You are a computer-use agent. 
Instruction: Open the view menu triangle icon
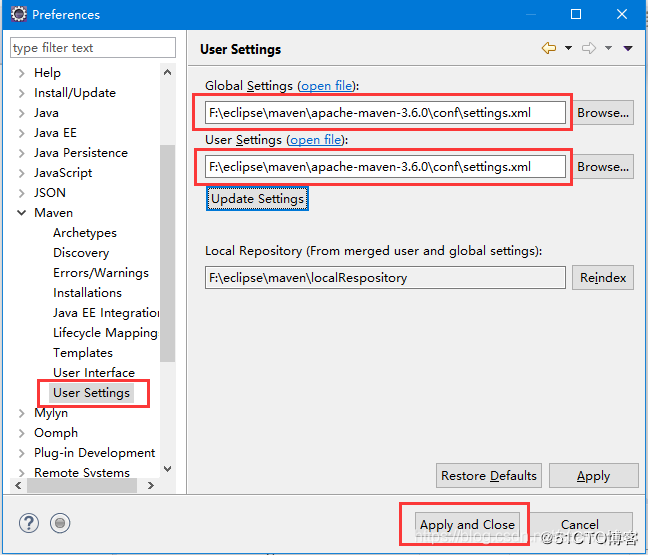pyautogui.click(x=628, y=49)
